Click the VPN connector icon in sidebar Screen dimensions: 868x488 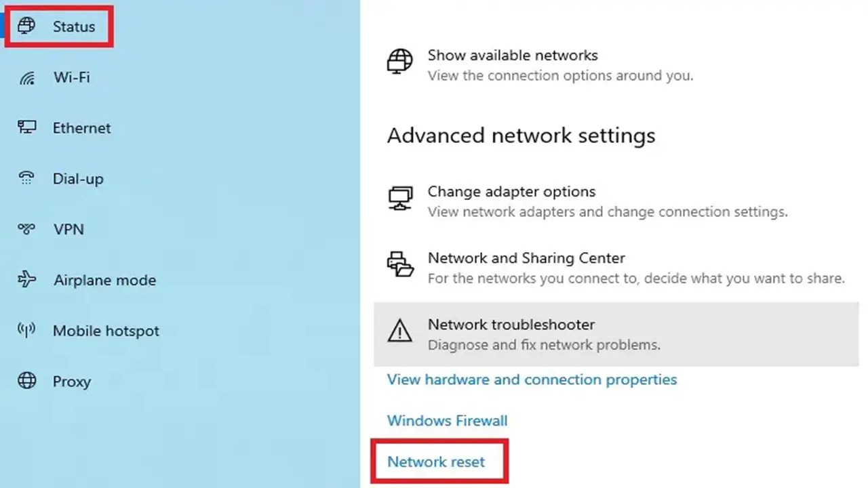tap(26, 229)
